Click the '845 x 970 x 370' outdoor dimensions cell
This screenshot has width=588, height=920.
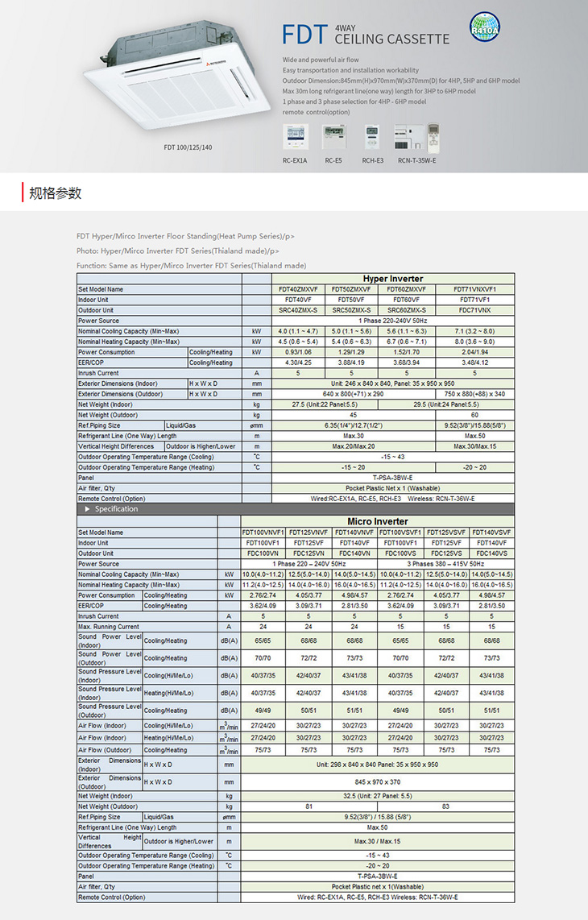click(x=377, y=782)
